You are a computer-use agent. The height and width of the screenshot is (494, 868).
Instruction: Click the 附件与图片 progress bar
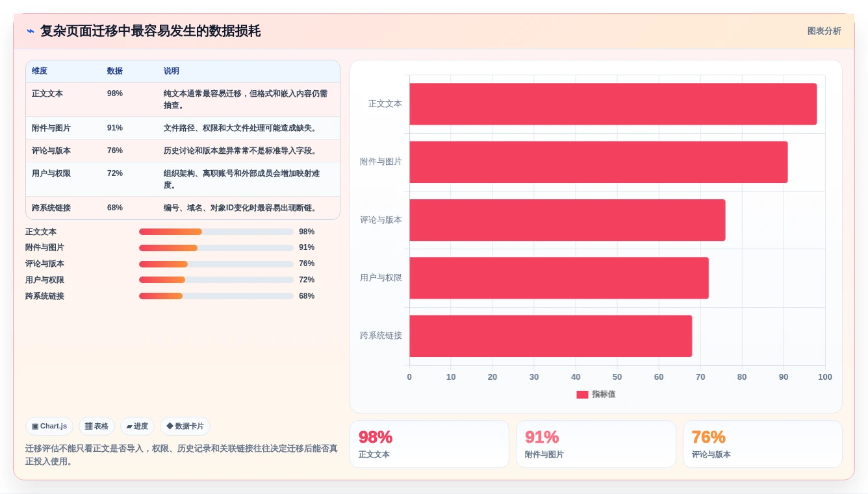(216, 248)
